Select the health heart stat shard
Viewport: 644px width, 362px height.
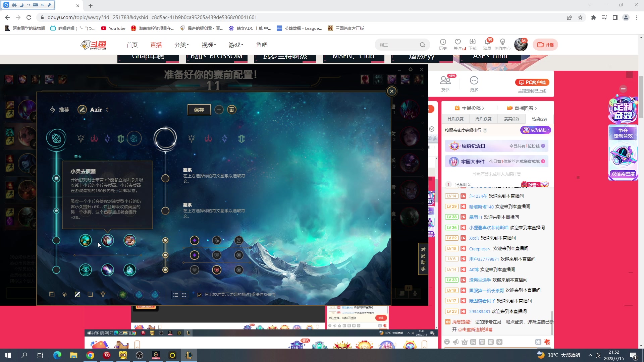[195, 270]
